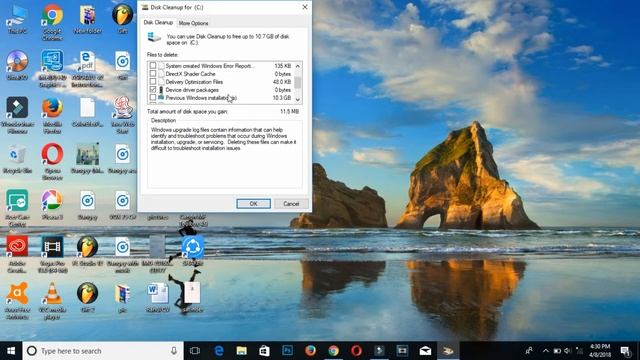Image resolution: width=640 pixels, height=360 pixels.
Task: Check the DirectX Shader Cache box
Action: (x=153, y=73)
